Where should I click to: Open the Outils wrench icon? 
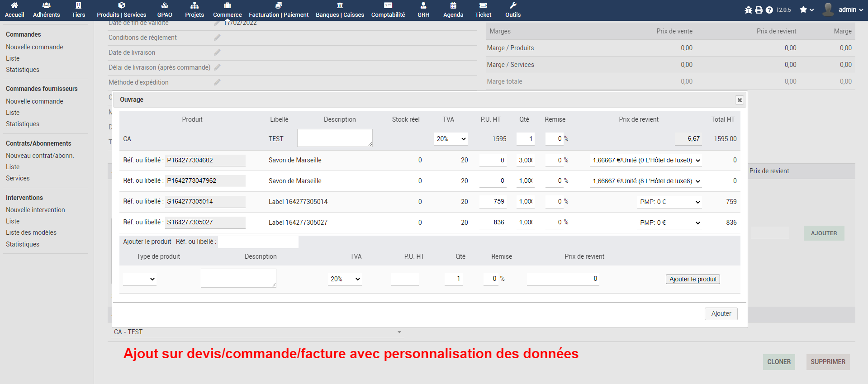[x=512, y=5]
